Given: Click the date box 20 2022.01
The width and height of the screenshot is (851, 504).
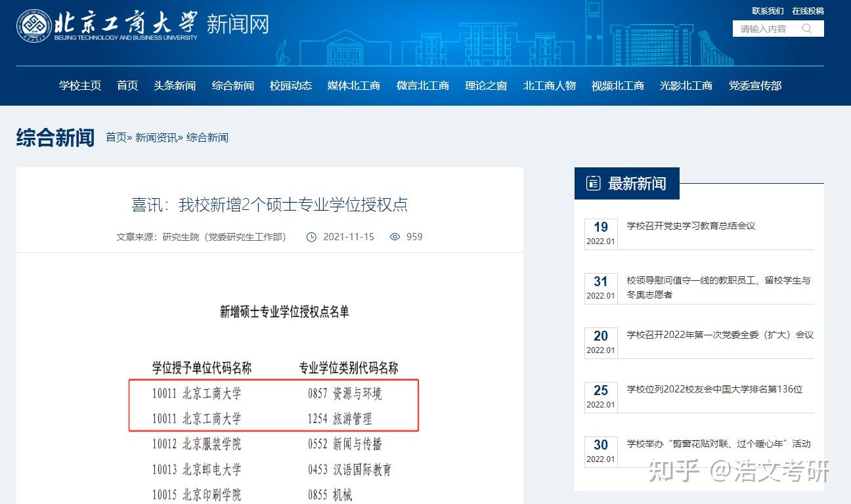Looking at the screenshot, I should (x=601, y=342).
